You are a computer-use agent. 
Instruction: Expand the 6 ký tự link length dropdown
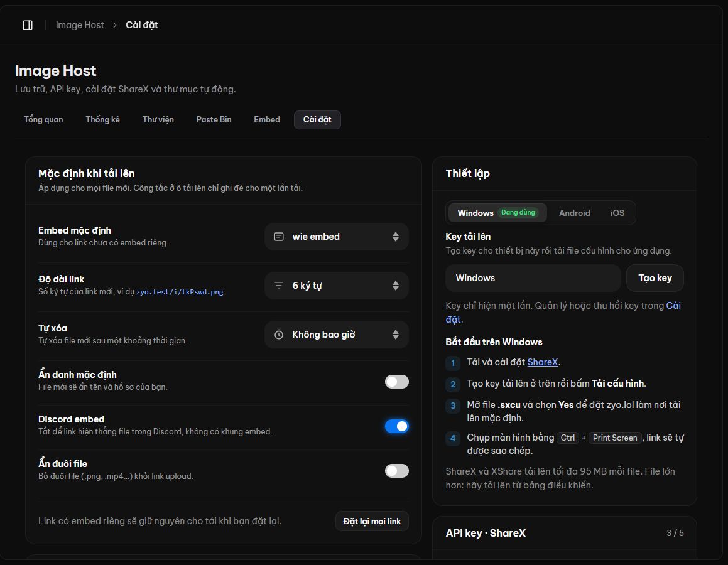pyautogui.click(x=337, y=286)
